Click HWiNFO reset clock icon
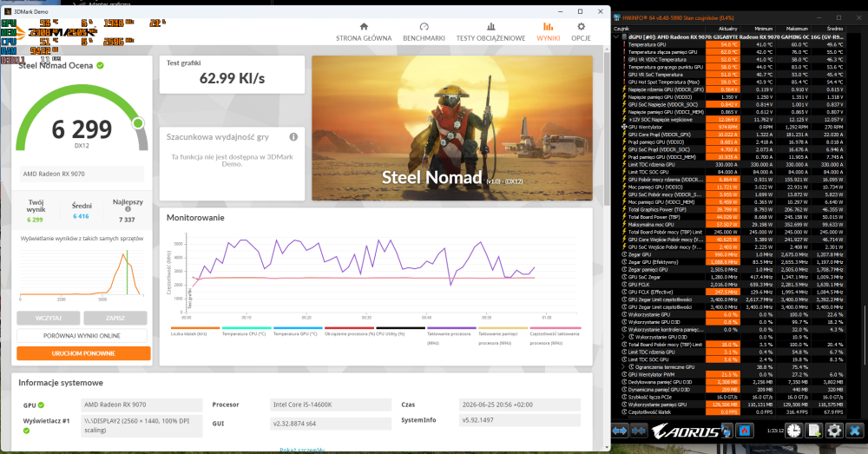This screenshot has height=454, width=868. tap(794, 431)
